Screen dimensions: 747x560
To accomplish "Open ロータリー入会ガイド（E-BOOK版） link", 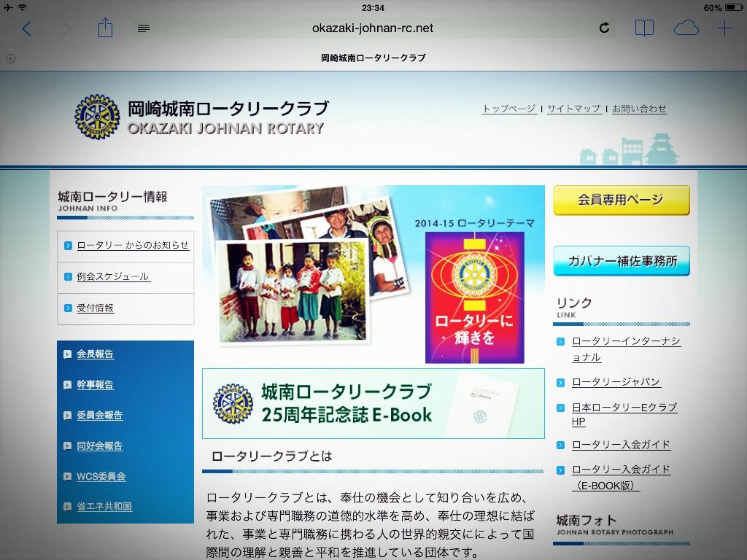I will pos(621,478).
